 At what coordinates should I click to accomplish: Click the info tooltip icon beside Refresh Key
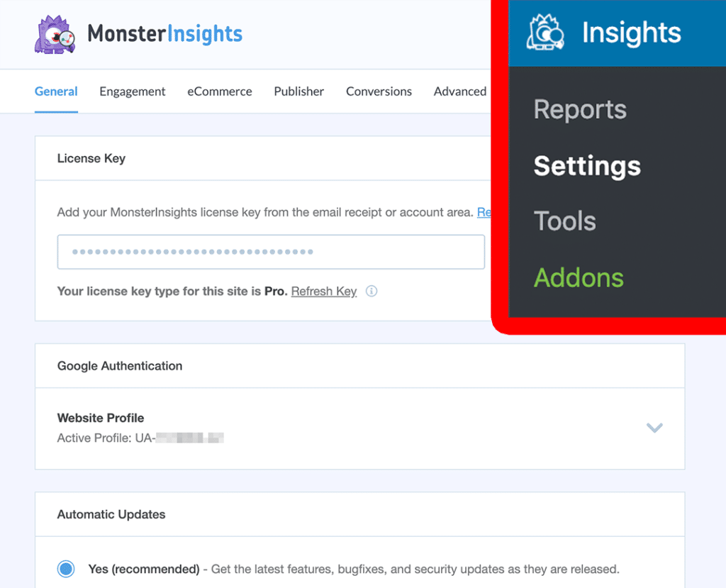pyautogui.click(x=372, y=291)
